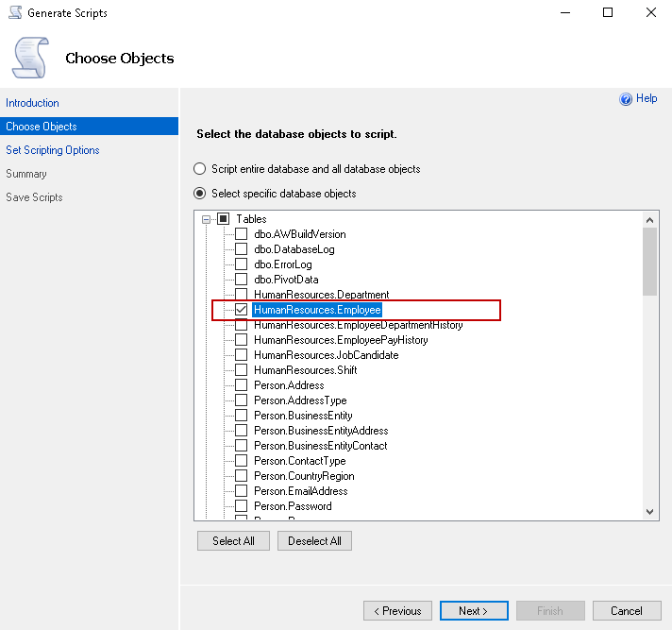Click the Next button

pyautogui.click(x=473, y=611)
